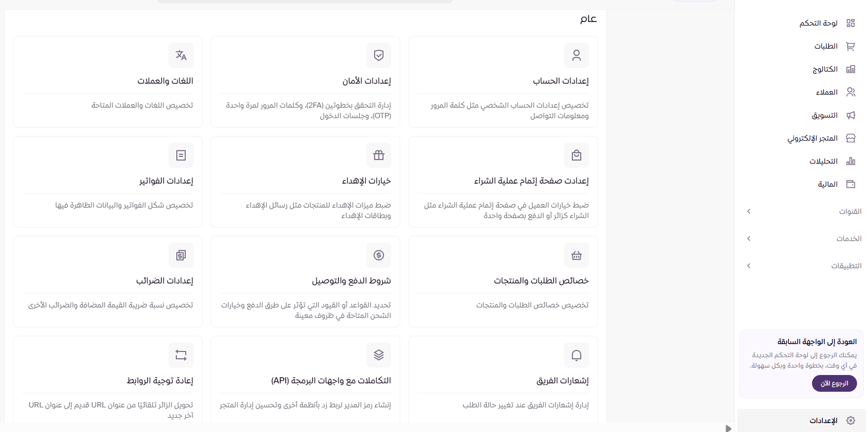Expand the القنوات sidebar section
This screenshot has height=432, width=868.
click(749, 211)
